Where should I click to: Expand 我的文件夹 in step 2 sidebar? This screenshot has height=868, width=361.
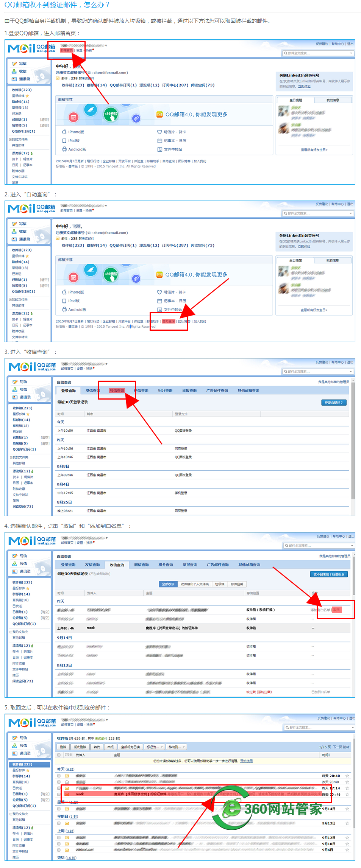[x=10, y=299]
